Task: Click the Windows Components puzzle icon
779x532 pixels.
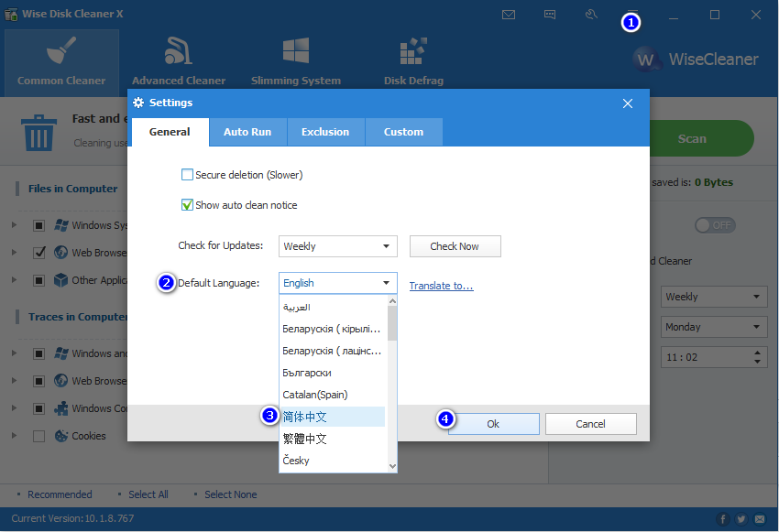Action: 61,408
